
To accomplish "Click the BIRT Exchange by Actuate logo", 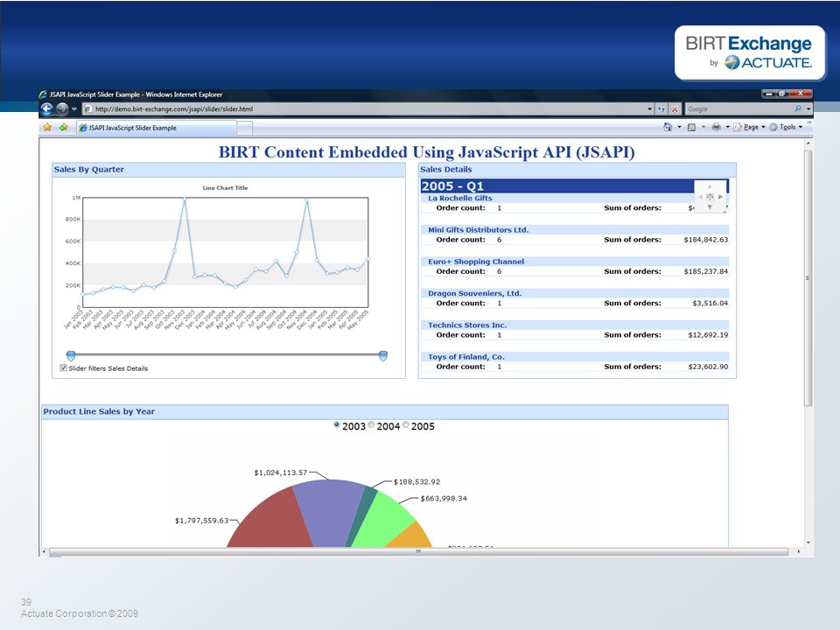I will pyautogui.click(x=750, y=52).
